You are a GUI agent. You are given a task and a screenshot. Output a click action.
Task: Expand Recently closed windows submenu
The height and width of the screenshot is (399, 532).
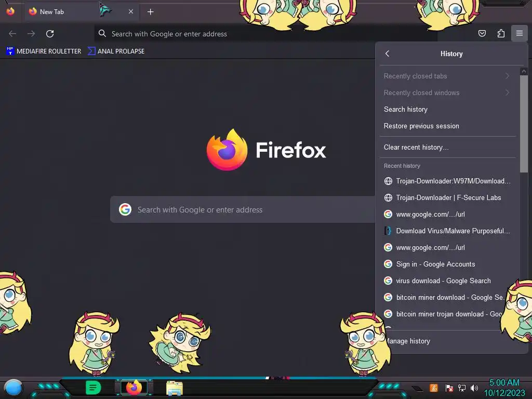click(447, 92)
